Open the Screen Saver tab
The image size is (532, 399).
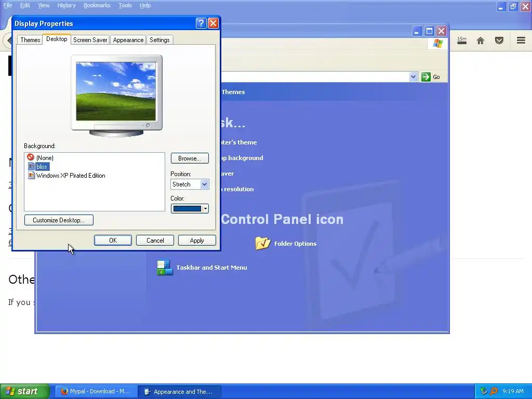(90, 39)
